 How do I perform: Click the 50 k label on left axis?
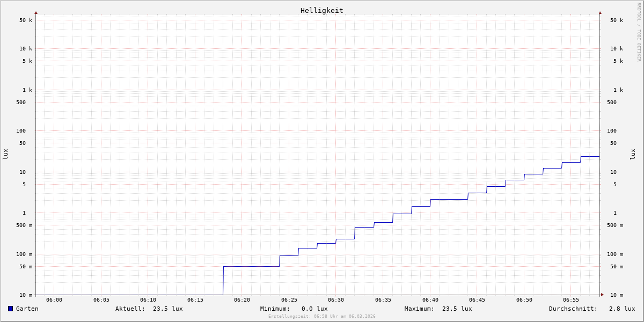pos(26,20)
